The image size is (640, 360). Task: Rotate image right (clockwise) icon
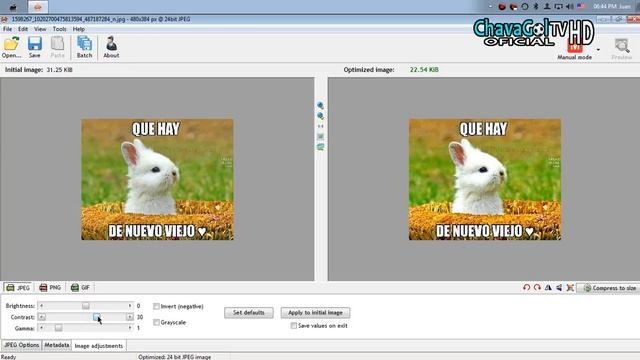click(537, 288)
